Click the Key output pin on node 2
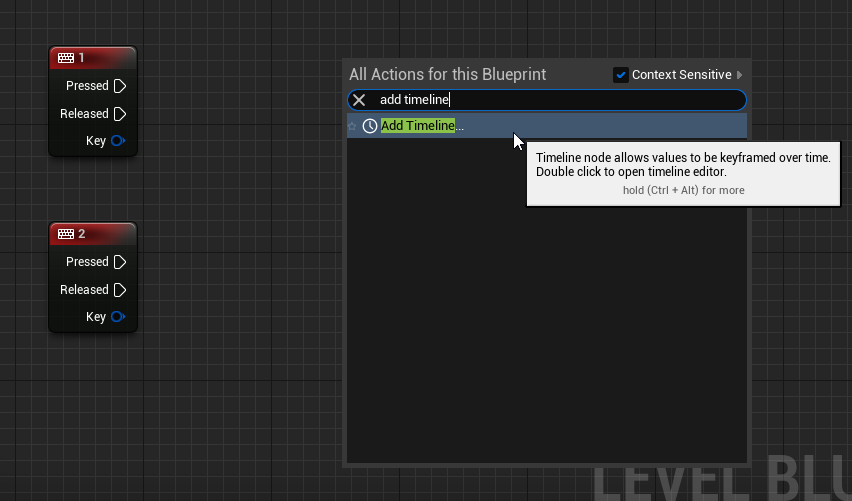 pyautogui.click(x=118, y=317)
